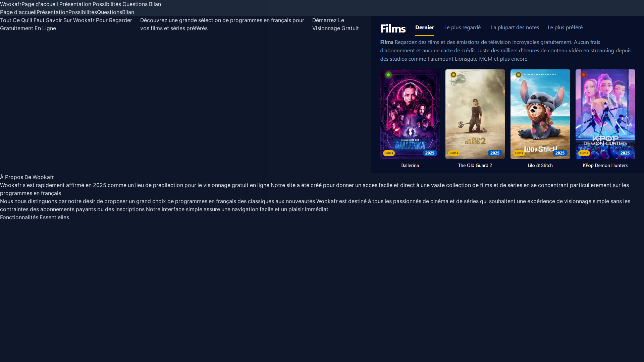
Task: Open the KPop Demon Hunters poster
Action: [605, 114]
